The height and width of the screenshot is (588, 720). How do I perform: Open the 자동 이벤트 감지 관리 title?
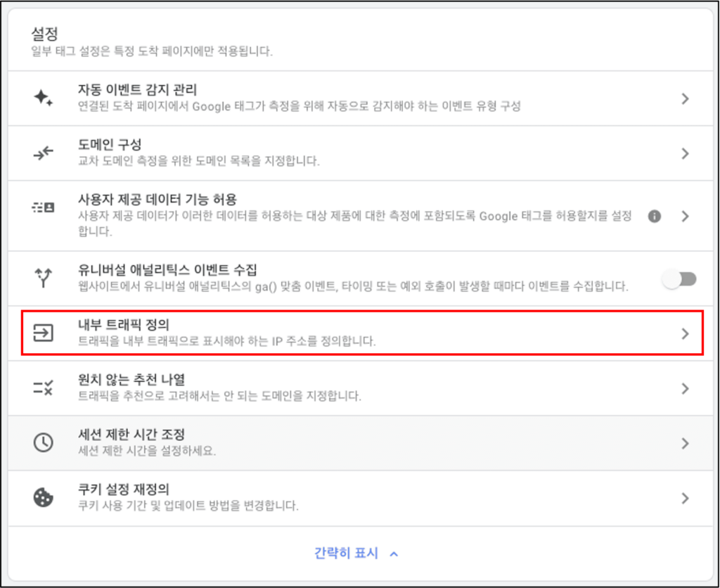pyautogui.click(x=137, y=89)
